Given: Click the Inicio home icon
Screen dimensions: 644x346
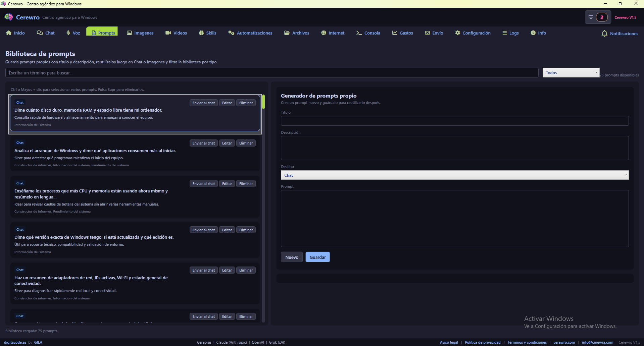Looking at the screenshot, I should tap(9, 33).
